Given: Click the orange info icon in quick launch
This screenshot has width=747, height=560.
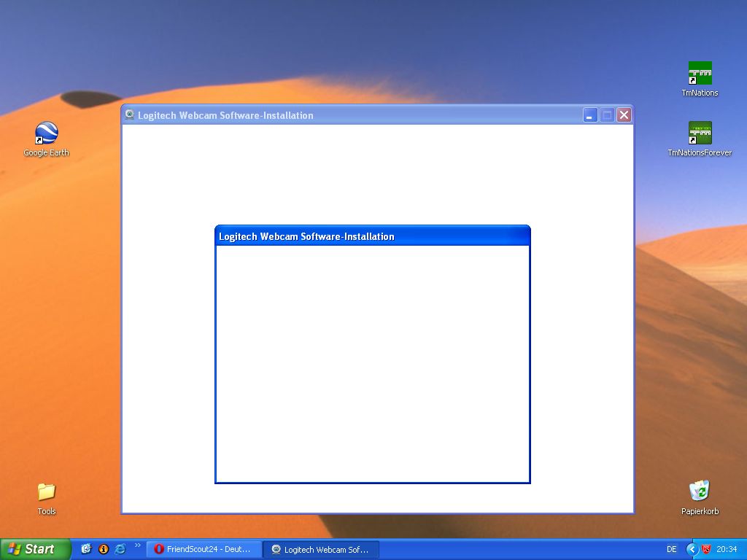Looking at the screenshot, I should click(104, 549).
